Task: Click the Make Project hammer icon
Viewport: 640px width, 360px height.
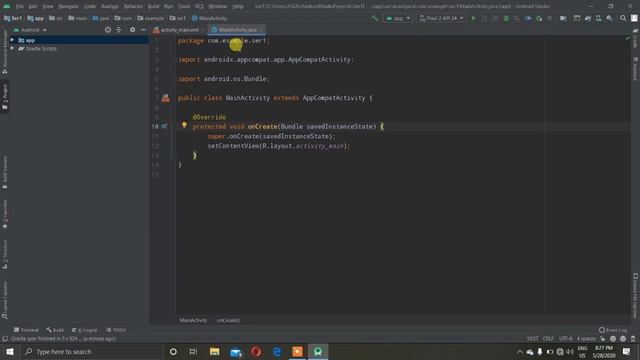Action: [375, 18]
